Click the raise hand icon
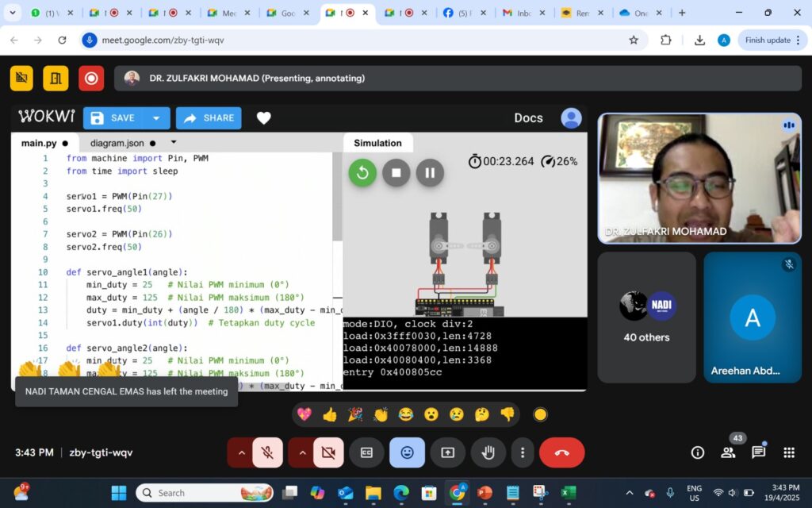The image size is (812, 508). point(488,452)
